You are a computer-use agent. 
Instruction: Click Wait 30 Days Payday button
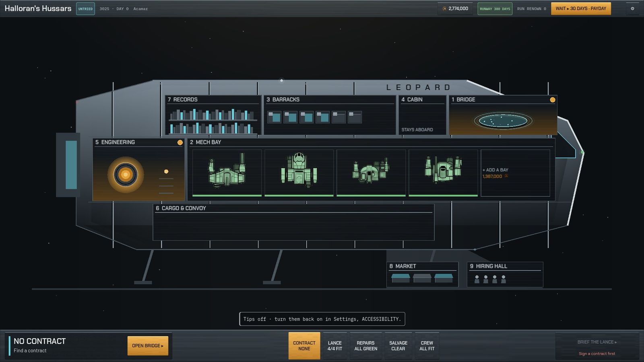click(581, 8)
